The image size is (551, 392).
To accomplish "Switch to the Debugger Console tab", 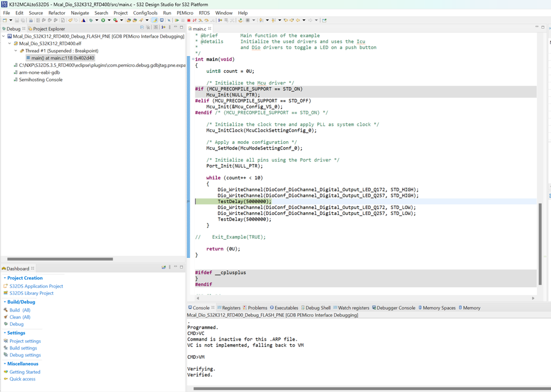I will [x=394, y=308].
